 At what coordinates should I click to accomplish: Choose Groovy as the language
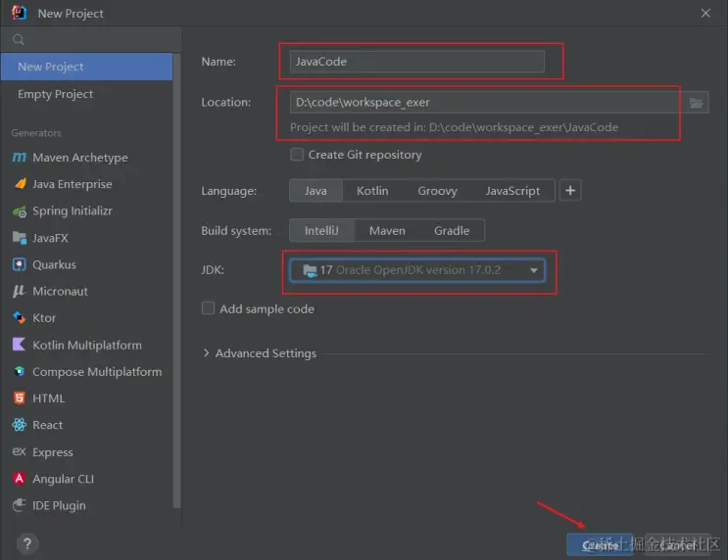point(437,191)
